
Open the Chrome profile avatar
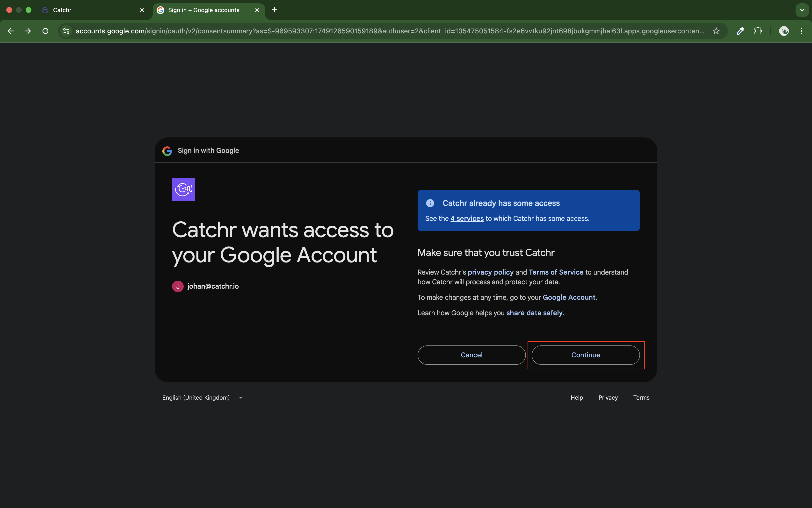[784, 31]
